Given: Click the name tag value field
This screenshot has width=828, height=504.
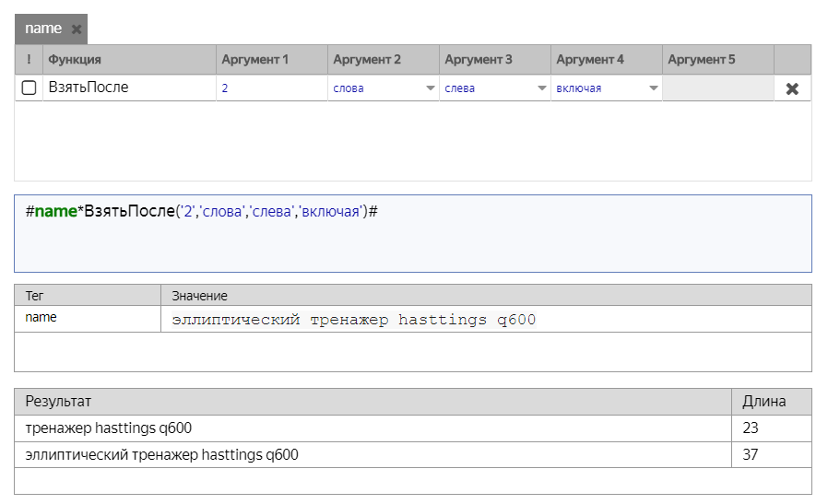Looking at the screenshot, I should [485, 320].
